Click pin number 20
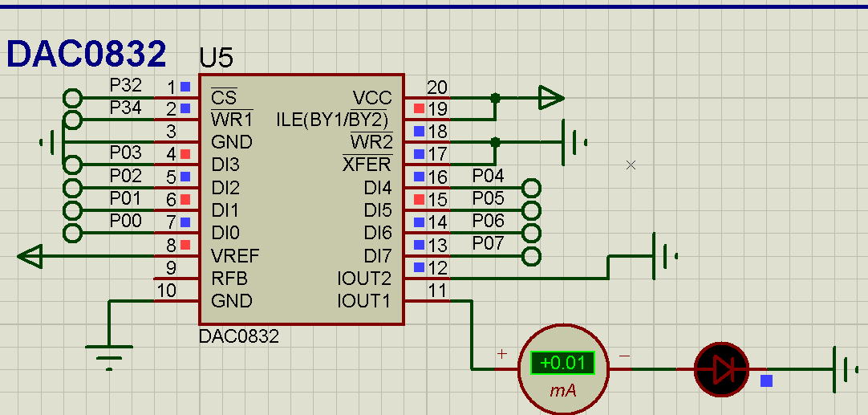868x415 pixels. click(x=437, y=87)
